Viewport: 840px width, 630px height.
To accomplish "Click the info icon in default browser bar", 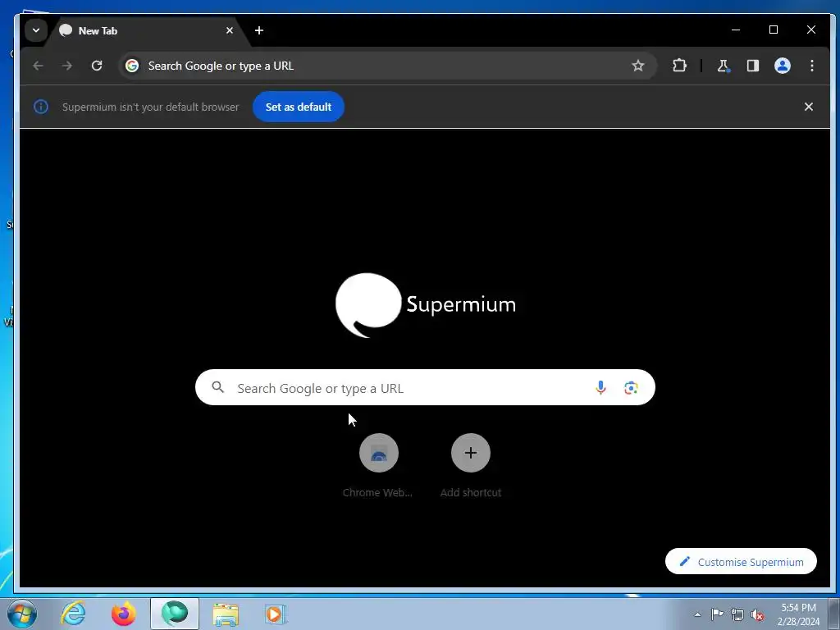I will (x=41, y=107).
